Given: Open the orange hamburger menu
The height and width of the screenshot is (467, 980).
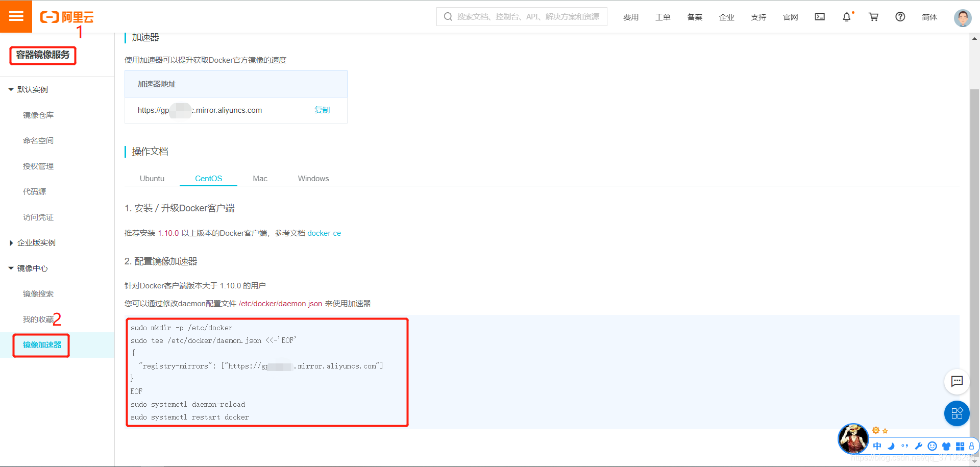Looking at the screenshot, I should pyautogui.click(x=16, y=16).
